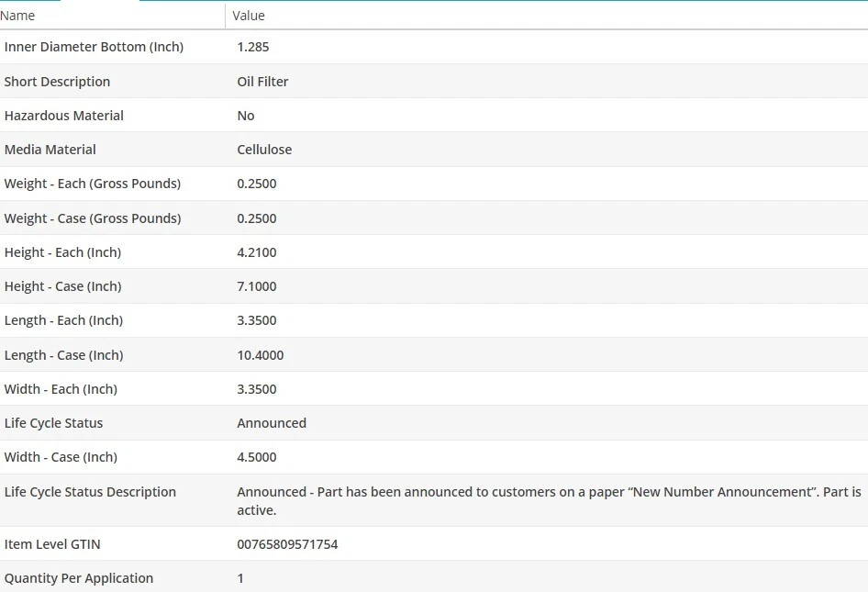Select Quantity Per Application value 1
868x592 pixels.
coord(240,578)
